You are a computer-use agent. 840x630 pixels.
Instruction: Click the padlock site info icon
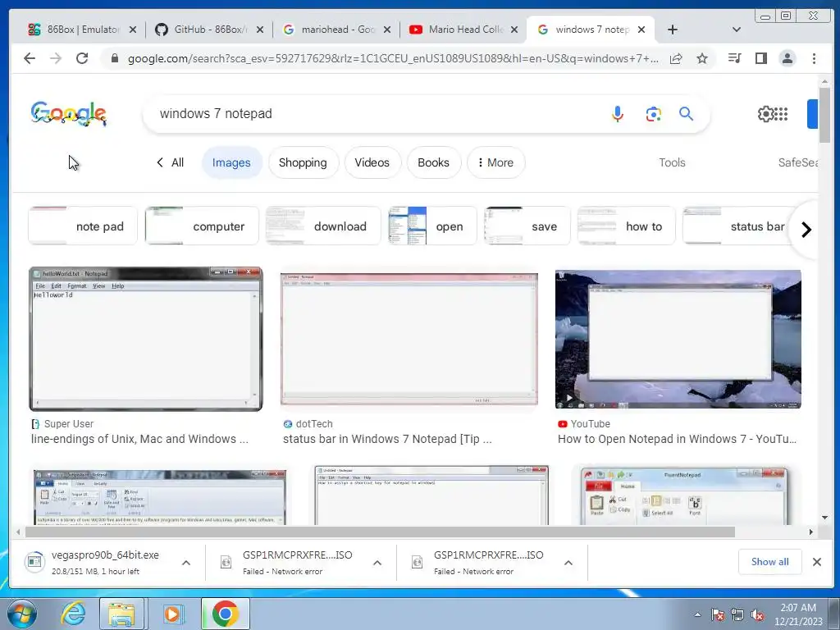pyautogui.click(x=114, y=58)
